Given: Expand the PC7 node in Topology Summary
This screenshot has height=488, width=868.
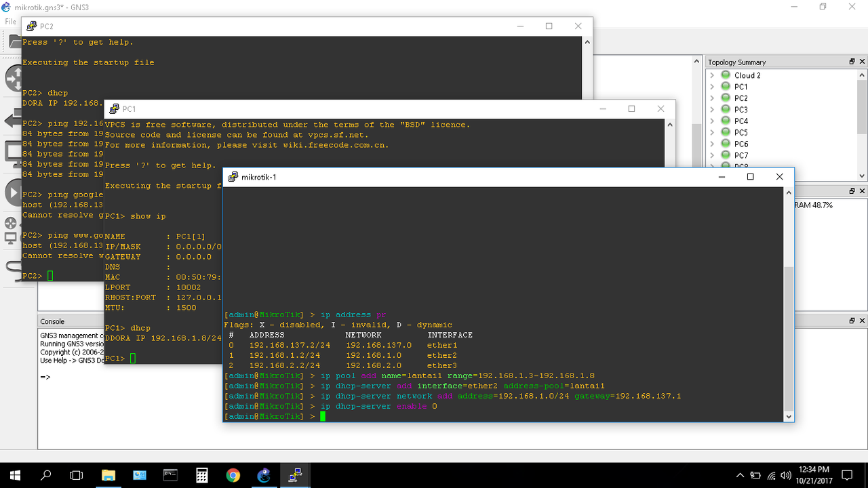Looking at the screenshot, I should point(712,155).
